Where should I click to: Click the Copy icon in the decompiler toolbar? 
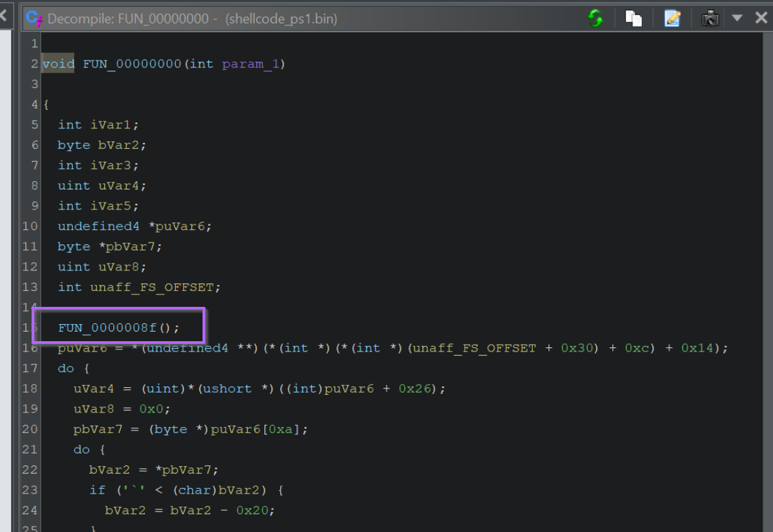pyautogui.click(x=633, y=19)
